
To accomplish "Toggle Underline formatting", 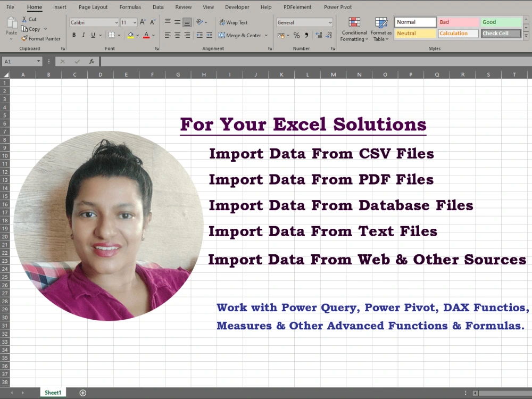I will coord(93,35).
